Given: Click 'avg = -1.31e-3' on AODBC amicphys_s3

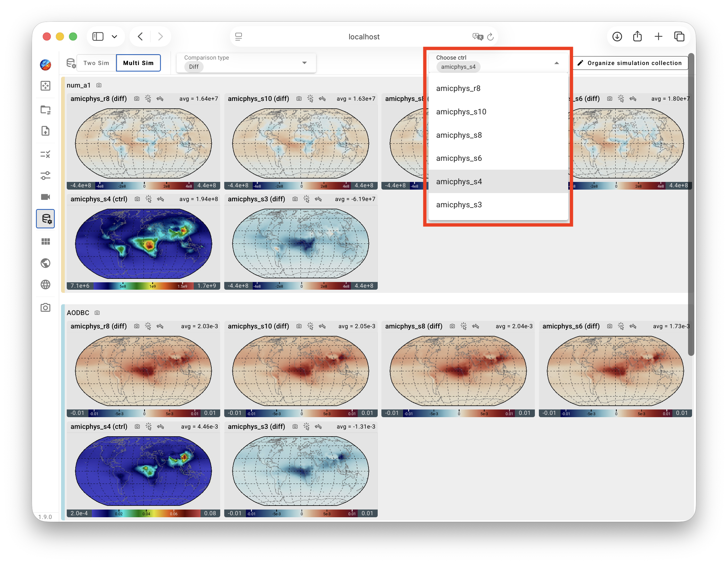Looking at the screenshot, I should 356,426.
